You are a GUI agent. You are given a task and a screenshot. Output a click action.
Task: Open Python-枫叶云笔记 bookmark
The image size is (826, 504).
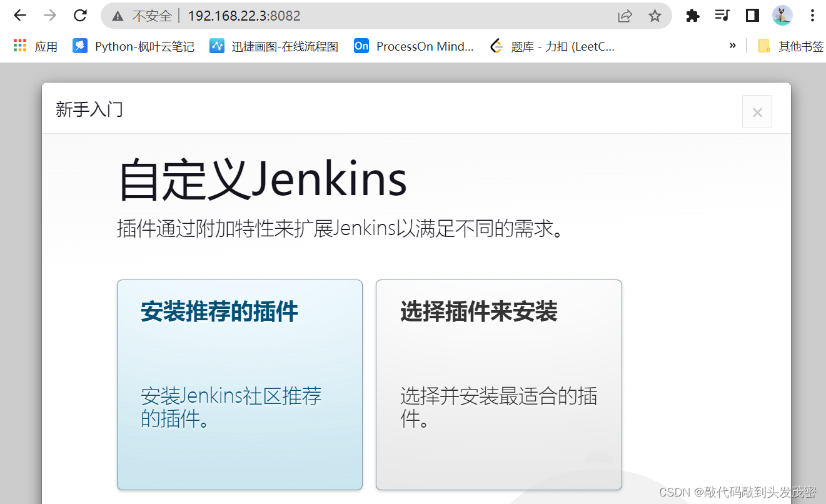point(134,46)
